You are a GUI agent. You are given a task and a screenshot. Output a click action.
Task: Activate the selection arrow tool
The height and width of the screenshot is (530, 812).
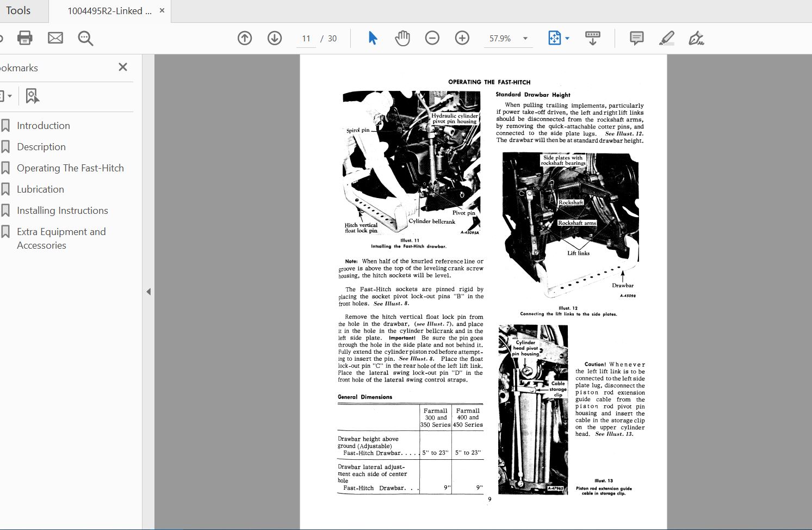[373, 38]
